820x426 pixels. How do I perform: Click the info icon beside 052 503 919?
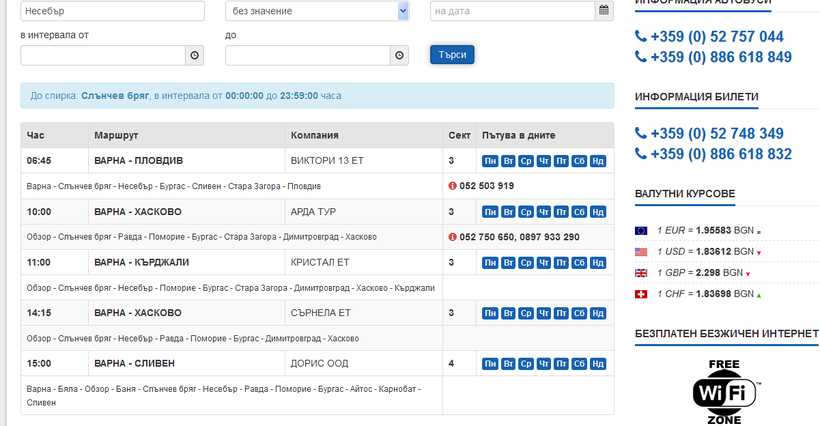[453, 186]
